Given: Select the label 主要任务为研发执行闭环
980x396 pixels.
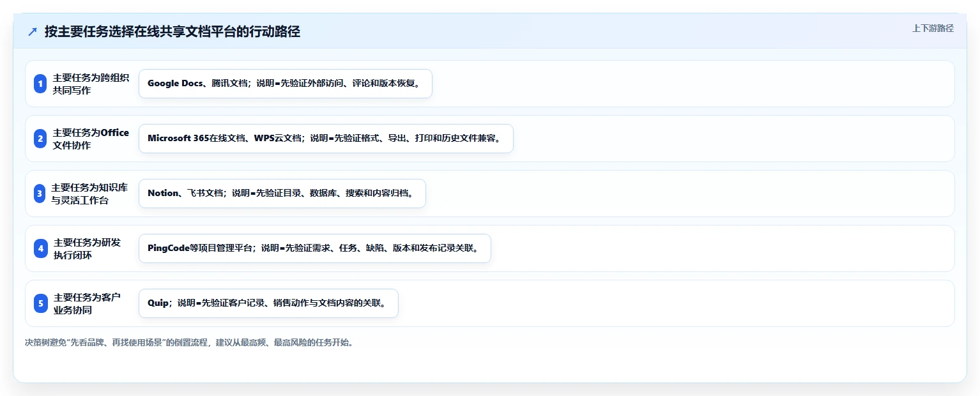Looking at the screenshot, I should coord(88,248).
